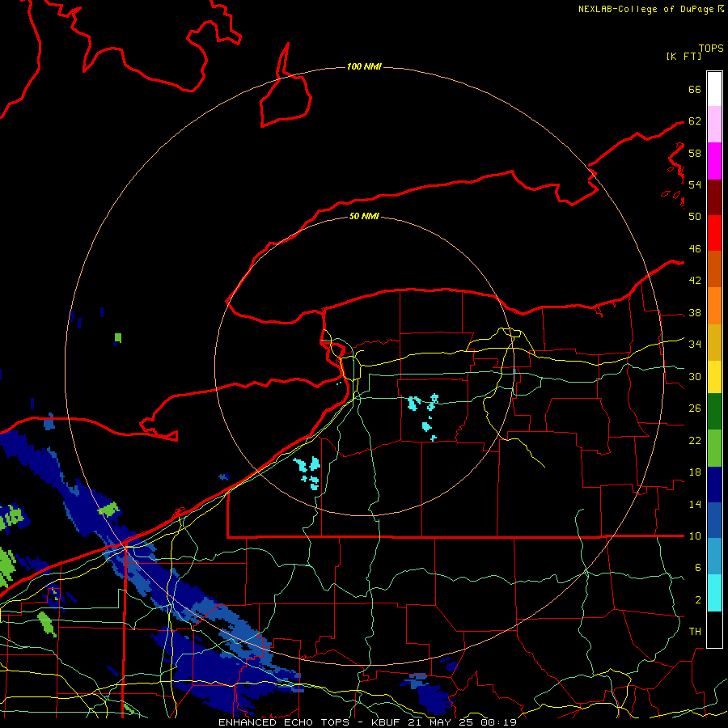Select the light green legend swatch
The width and height of the screenshot is (728, 728).
click(x=714, y=448)
